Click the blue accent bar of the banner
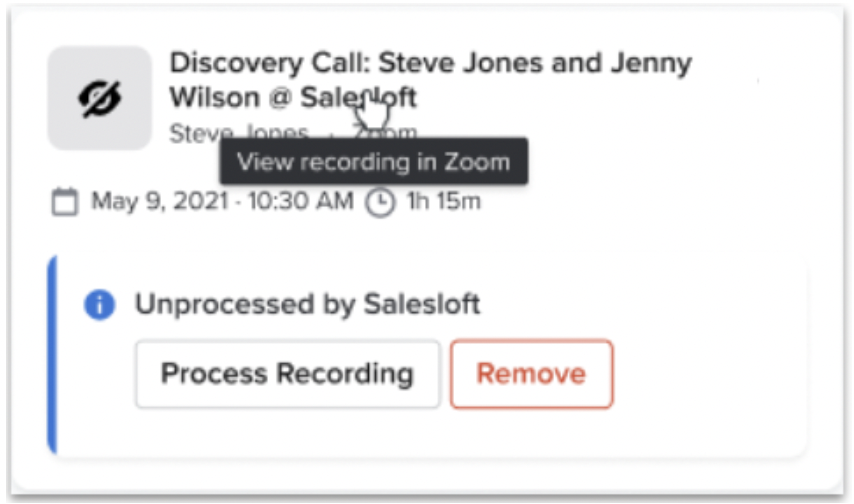This screenshot has width=854, height=504. tap(52, 354)
